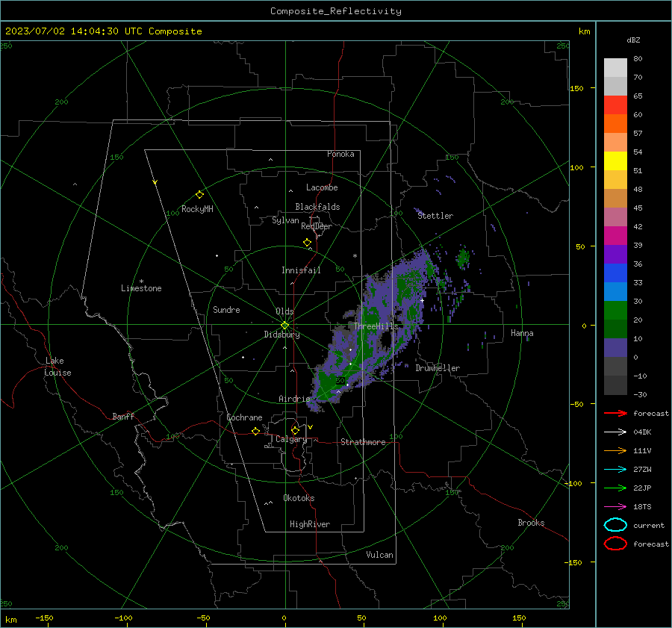The image size is (672, 628).
Task: Click the Stettler city label
Action: point(435,216)
